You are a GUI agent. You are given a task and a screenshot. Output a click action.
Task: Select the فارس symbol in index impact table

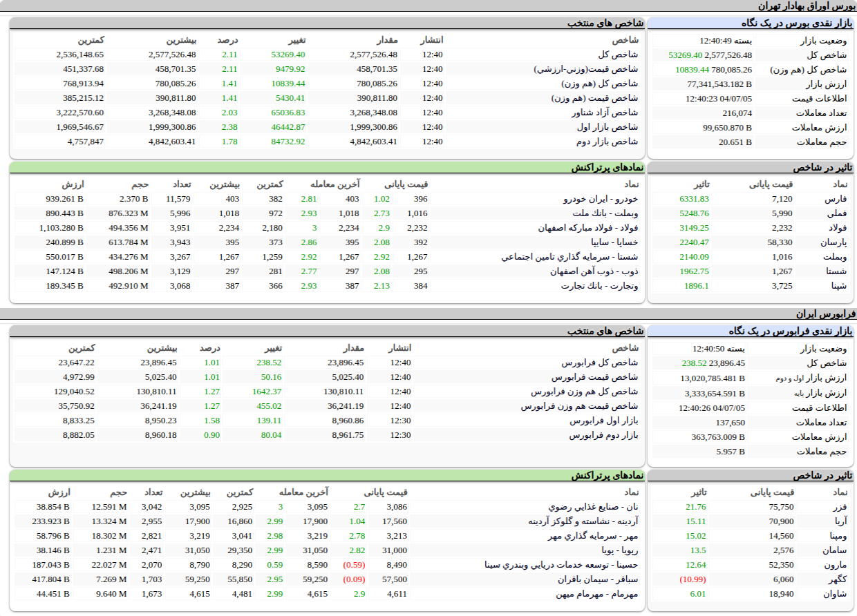836,199
